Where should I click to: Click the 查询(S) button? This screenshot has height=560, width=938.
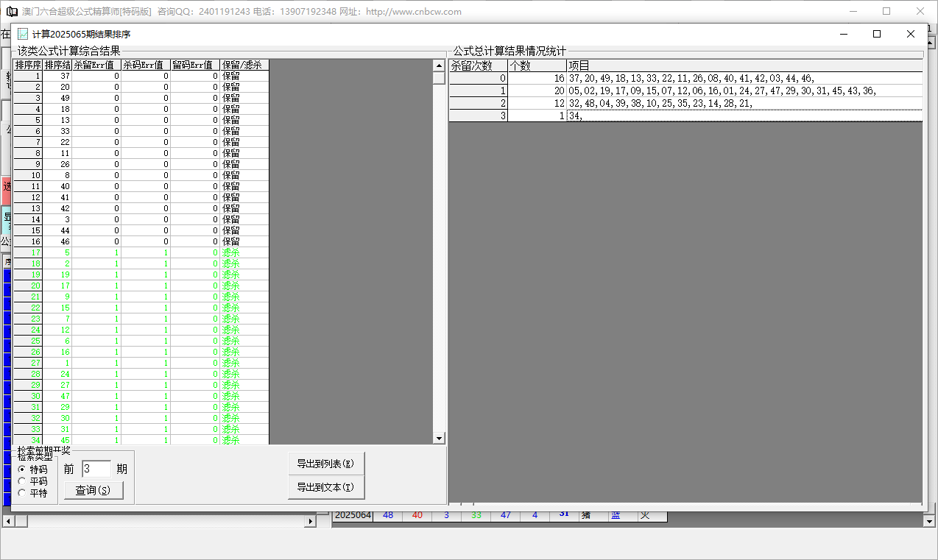pyautogui.click(x=94, y=490)
